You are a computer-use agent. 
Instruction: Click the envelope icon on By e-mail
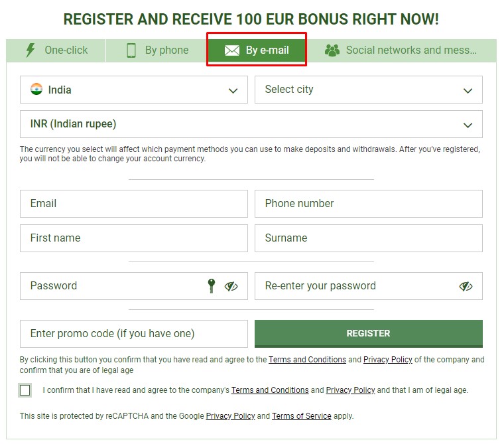[231, 50]
